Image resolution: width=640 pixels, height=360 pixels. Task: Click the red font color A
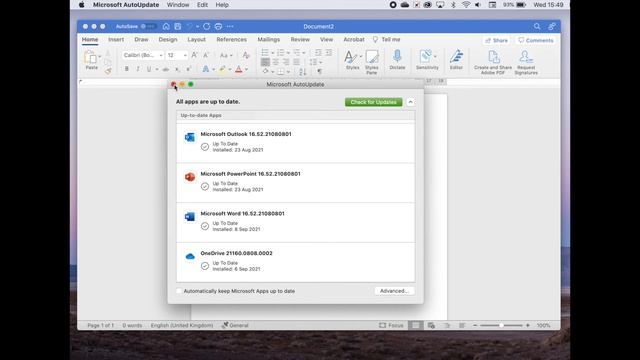point(239,69)
